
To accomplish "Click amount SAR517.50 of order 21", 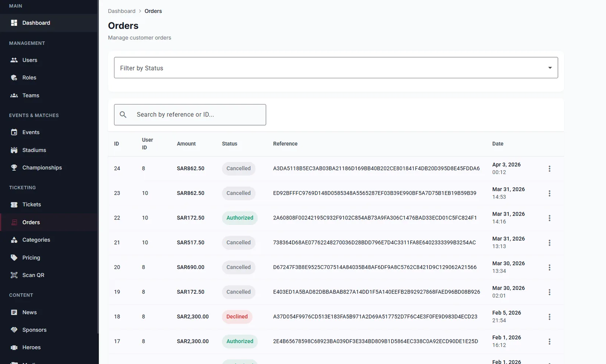I will (191, 242).
